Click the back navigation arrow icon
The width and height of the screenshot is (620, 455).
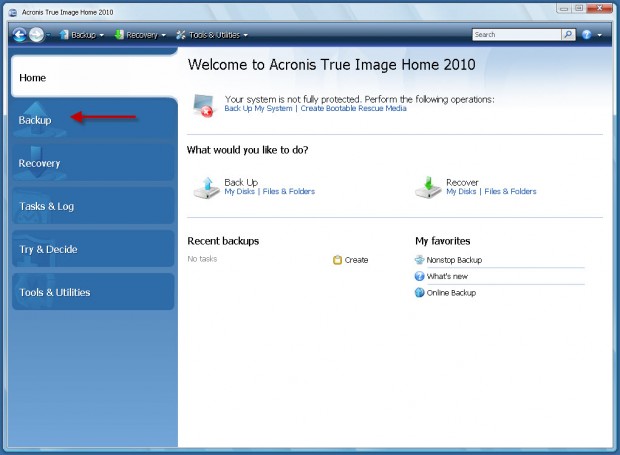coord(20,34)
